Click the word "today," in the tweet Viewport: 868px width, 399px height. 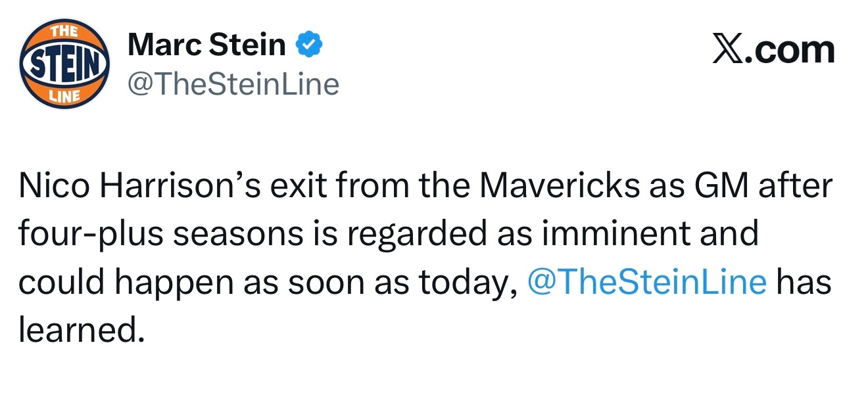pos(471,283)
